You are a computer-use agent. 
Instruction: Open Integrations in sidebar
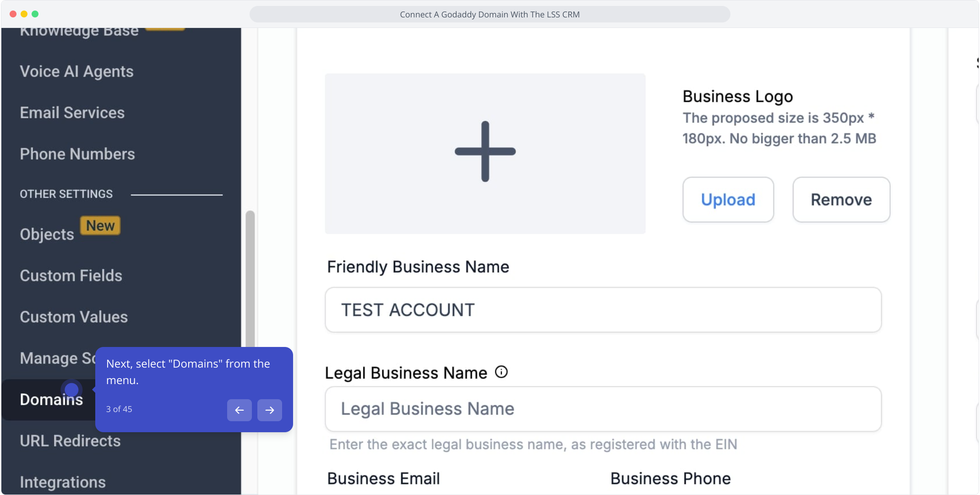(x=63, y=482)
